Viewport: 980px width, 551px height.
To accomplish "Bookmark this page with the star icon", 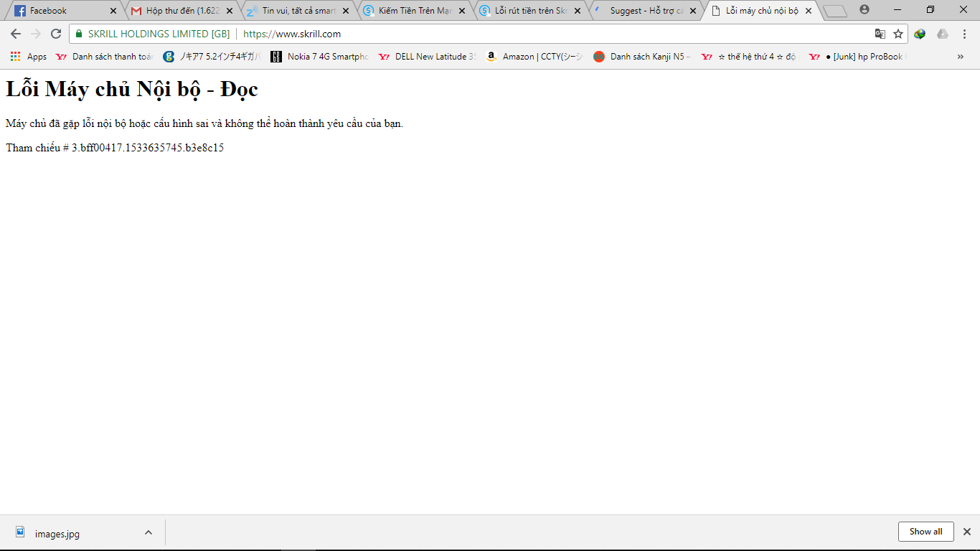I will 898,34.
